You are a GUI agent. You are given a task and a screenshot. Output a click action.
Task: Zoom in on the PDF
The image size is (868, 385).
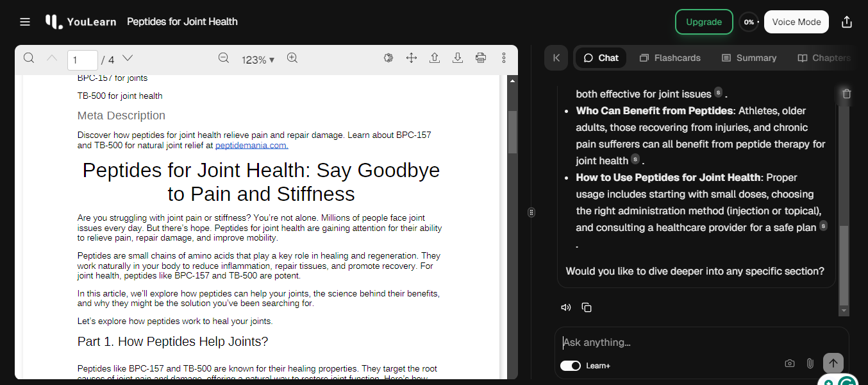(x=292, y=58)
